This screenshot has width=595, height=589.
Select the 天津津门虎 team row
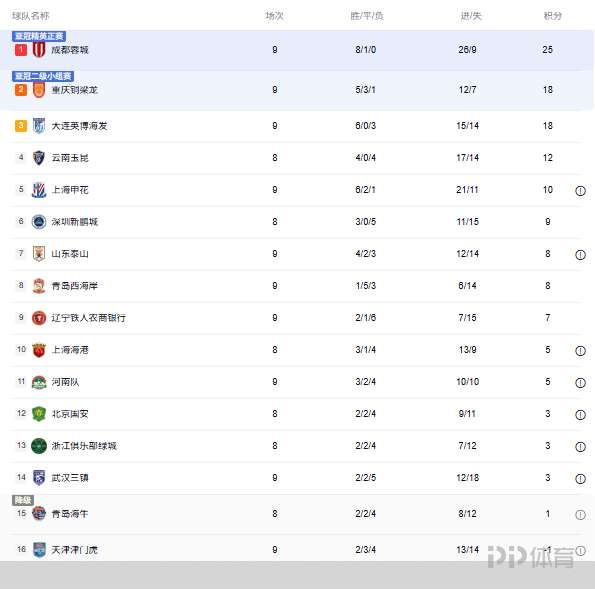[298, 550]
